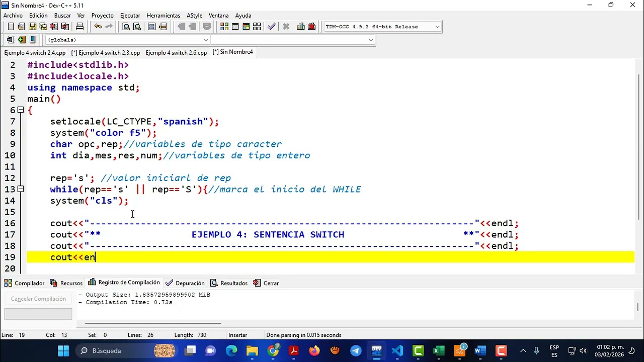Click the Save All toolbar icon
The width and height of the screenshot is (644, 362).
pyautogui.click(x=43, y=27)
